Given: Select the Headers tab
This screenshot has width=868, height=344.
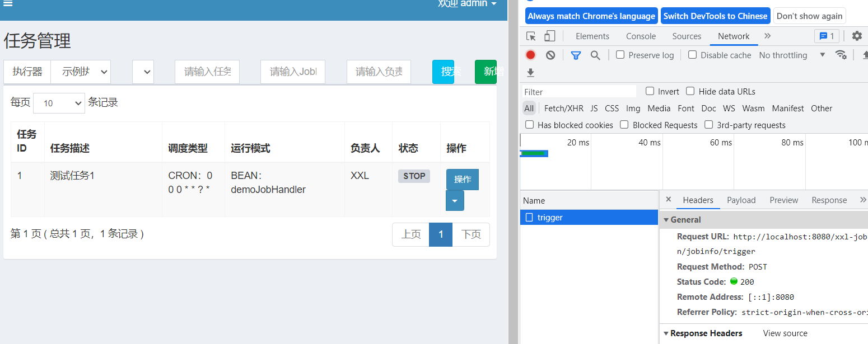Looking at the screenshot, I should coord(698,200).
